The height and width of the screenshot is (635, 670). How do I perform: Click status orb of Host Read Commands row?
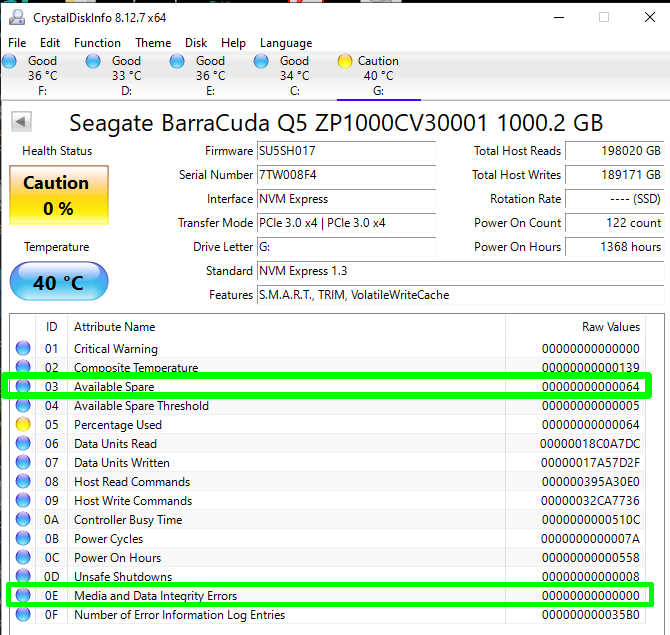[x=23, y=482]
